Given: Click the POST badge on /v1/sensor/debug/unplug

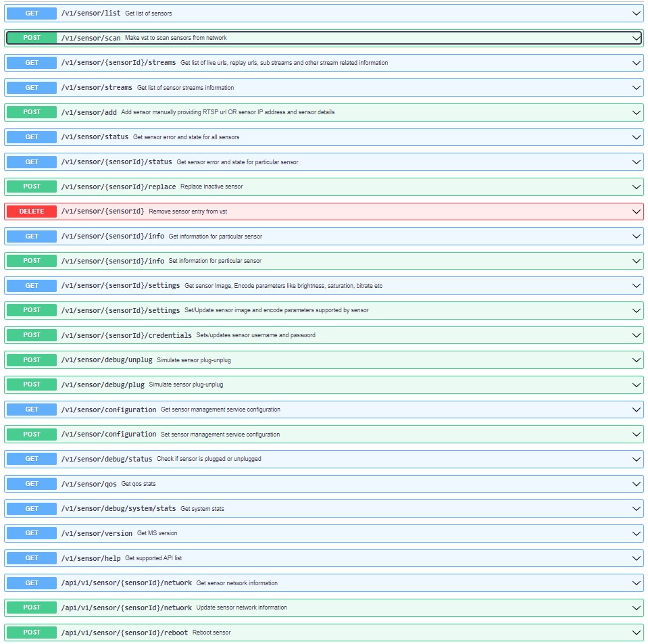Looking at the screenshot, I should 30,360.
